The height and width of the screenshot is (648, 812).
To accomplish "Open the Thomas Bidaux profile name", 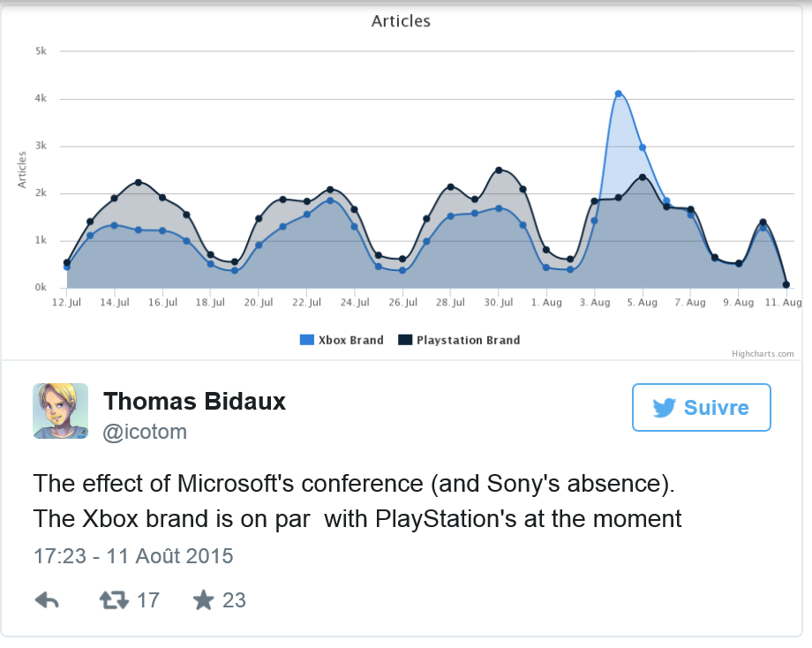I will (195, 402).
